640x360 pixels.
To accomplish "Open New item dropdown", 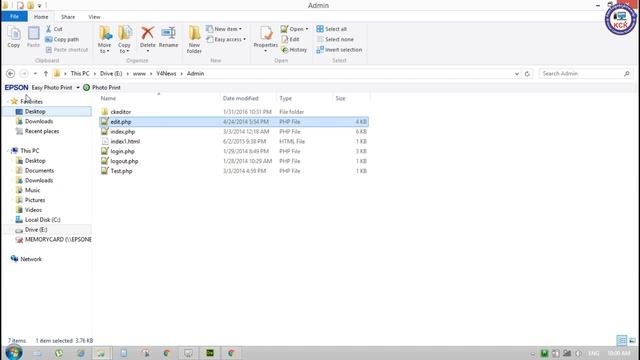I will click(224, 29).
